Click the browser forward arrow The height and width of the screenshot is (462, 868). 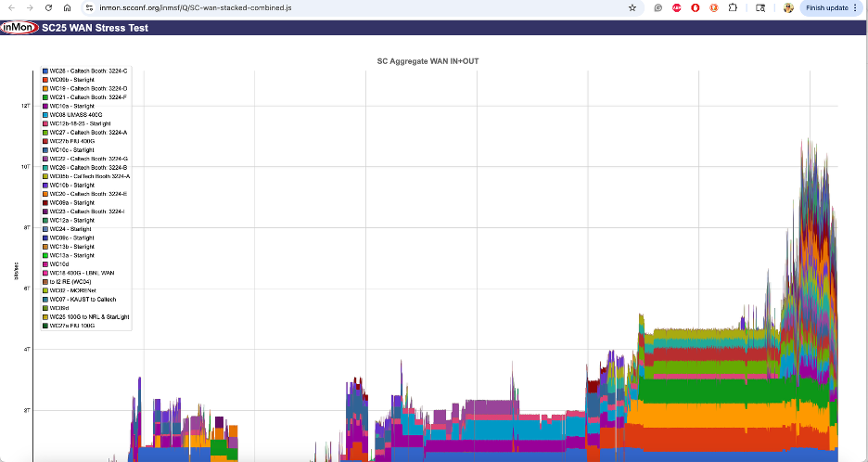coord(29,7)
